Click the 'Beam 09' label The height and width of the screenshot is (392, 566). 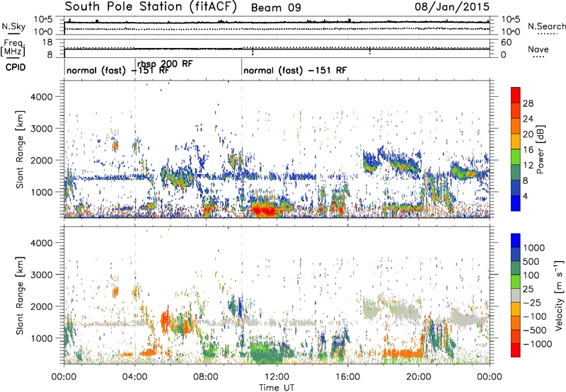click(x=276, y=8)
